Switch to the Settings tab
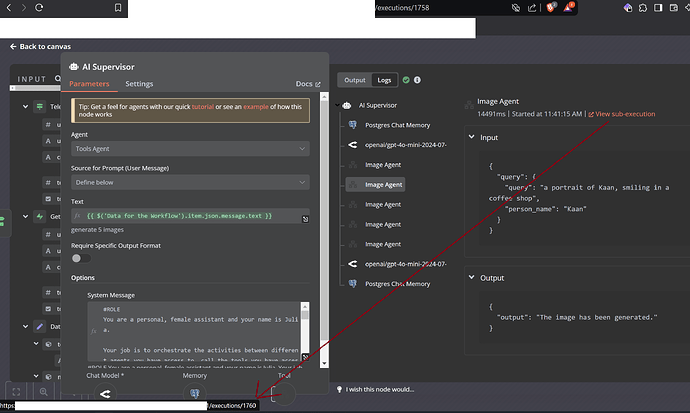The height and width of the screenshot is (413, 690). [139, 84]
